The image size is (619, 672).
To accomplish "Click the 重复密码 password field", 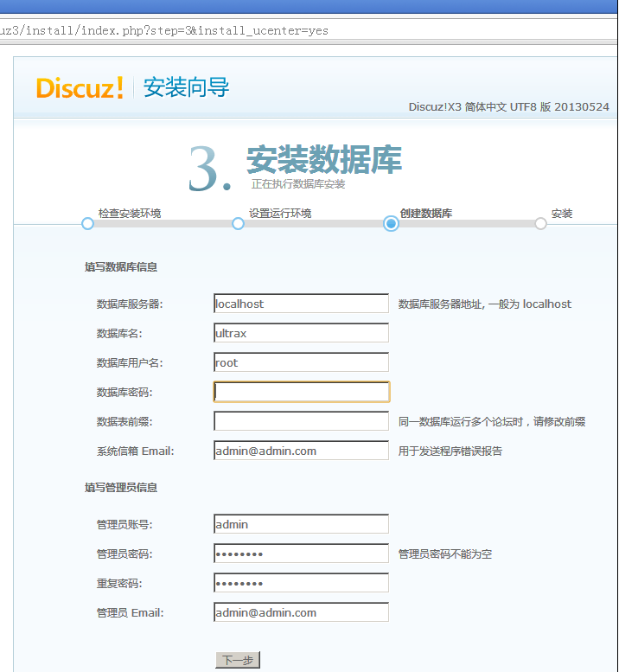I will 301,583.
